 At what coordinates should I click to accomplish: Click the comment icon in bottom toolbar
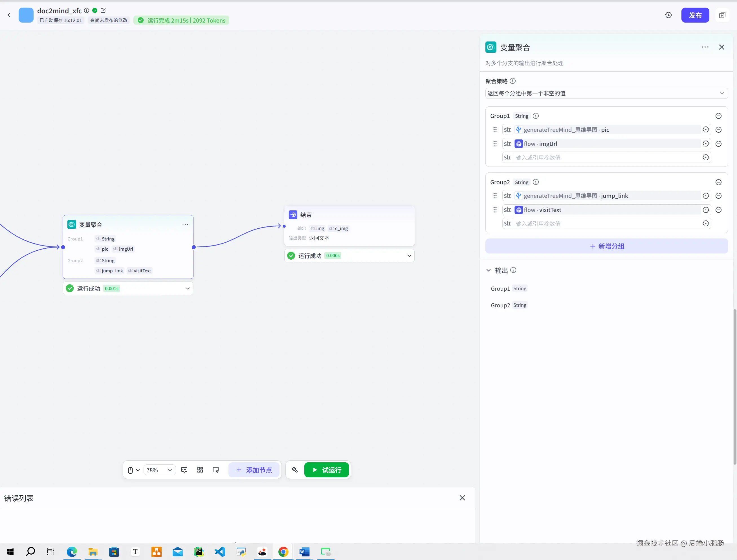(184, 470)
